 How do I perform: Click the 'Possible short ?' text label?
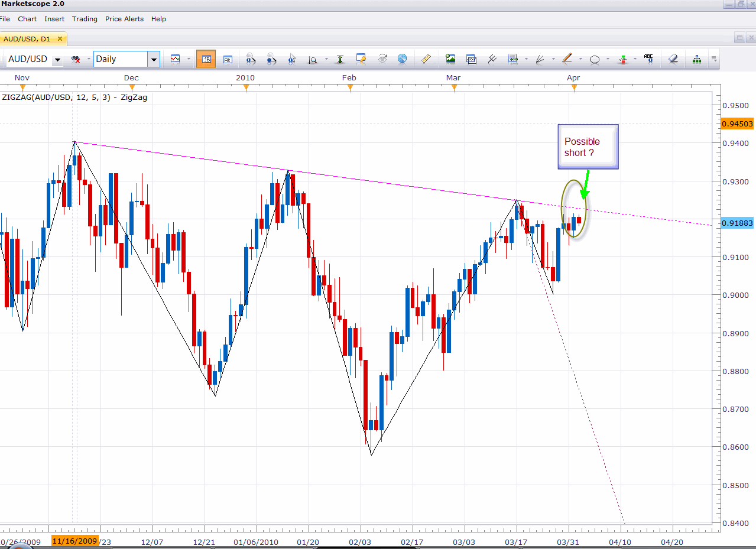click(582, 147)
